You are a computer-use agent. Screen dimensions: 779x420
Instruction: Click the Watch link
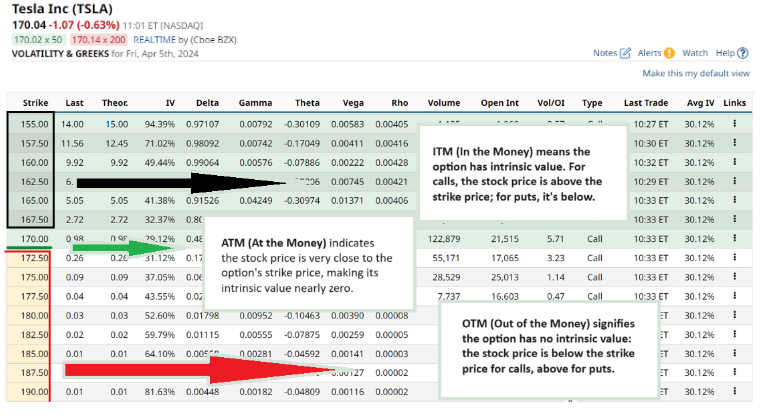point(695,53)
